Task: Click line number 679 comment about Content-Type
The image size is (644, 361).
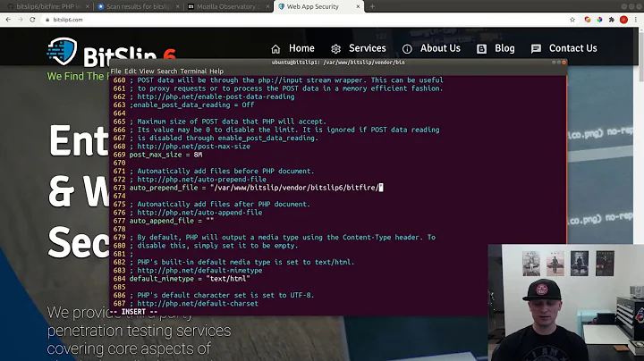Action: click(x=282, y=237)
